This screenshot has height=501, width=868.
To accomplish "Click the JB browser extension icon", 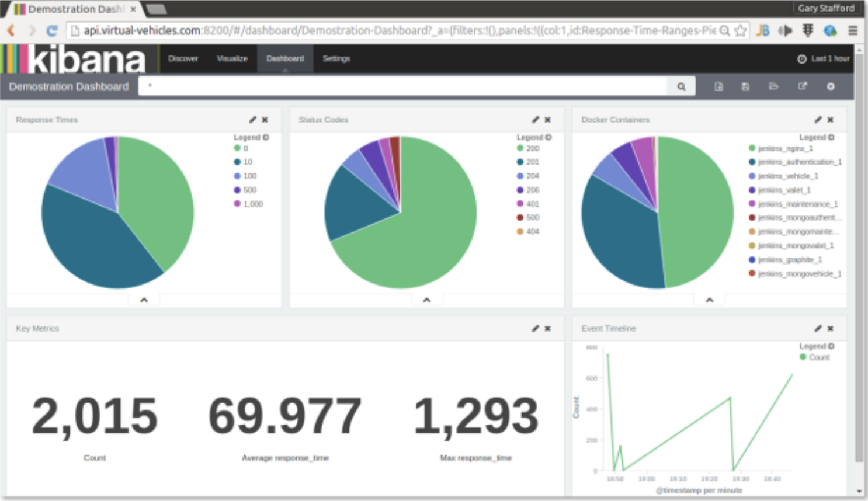I will click(762, 30).
